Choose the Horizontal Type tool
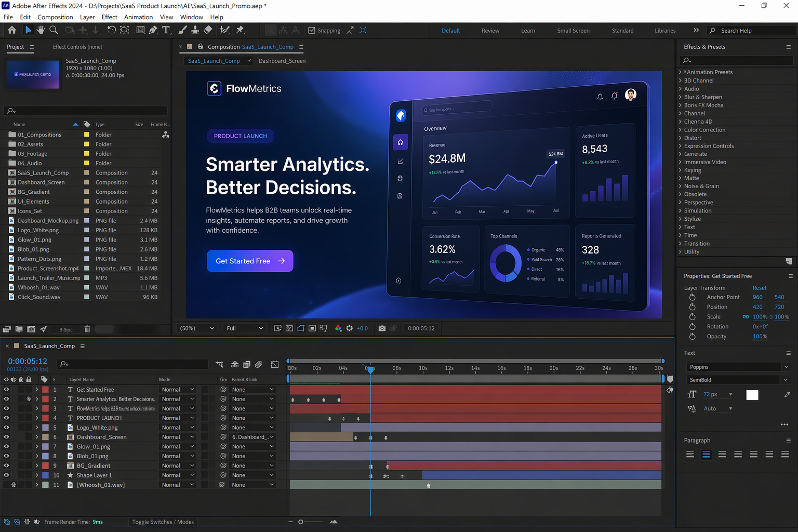This screenshot has height=532, width=798. point(166,30)
